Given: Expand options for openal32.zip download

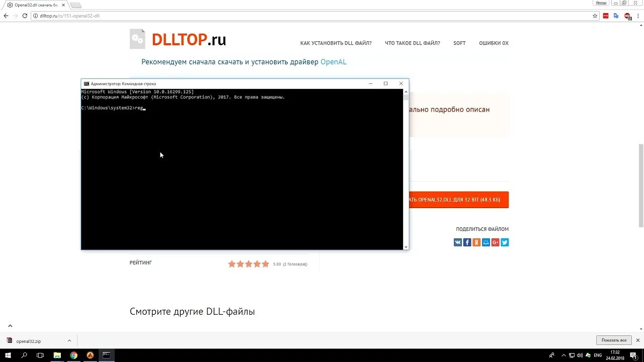Looking at the screenshot, I should point(69,341).
